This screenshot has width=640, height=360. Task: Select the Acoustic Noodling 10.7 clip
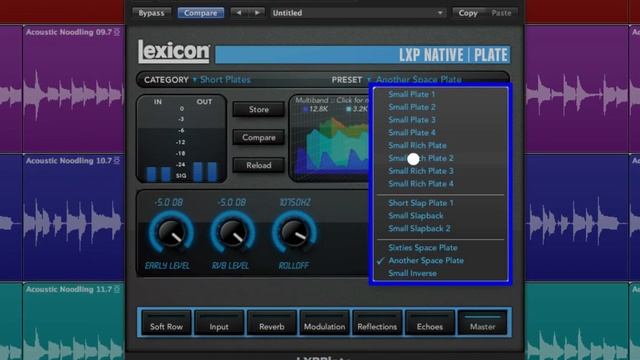pos(73,218)
